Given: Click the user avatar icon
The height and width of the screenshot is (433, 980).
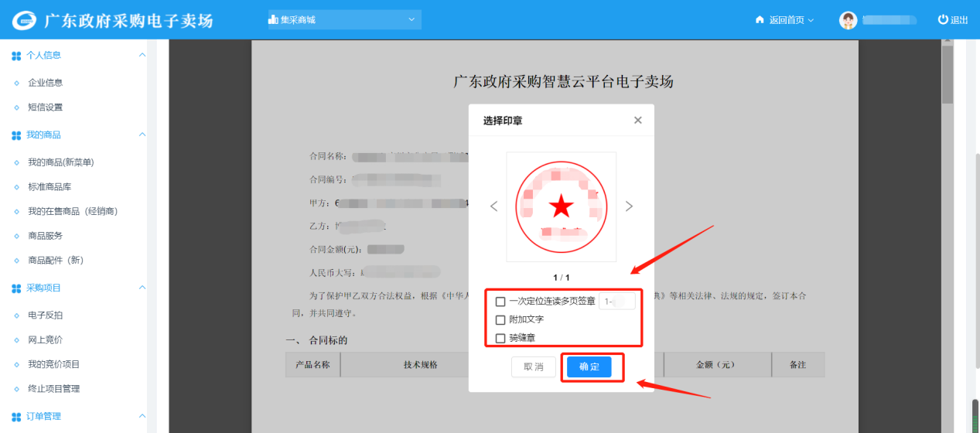Looking at the screenshot, I should tap(849, 20).
